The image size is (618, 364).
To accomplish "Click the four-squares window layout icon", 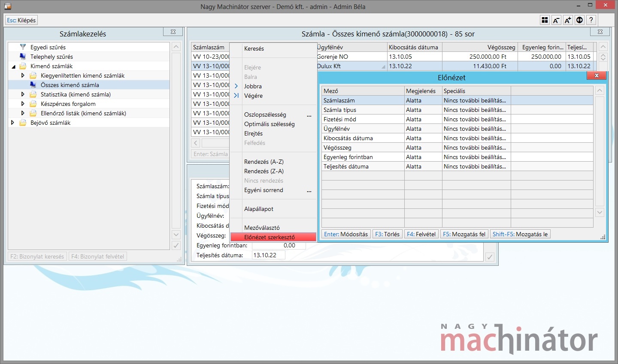I will 545,20.
